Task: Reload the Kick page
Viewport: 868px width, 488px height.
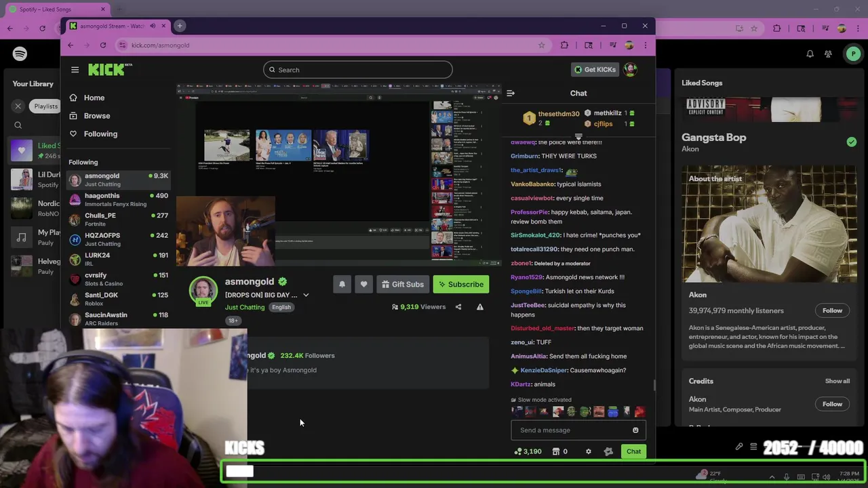Action: [x=103, y=45]
